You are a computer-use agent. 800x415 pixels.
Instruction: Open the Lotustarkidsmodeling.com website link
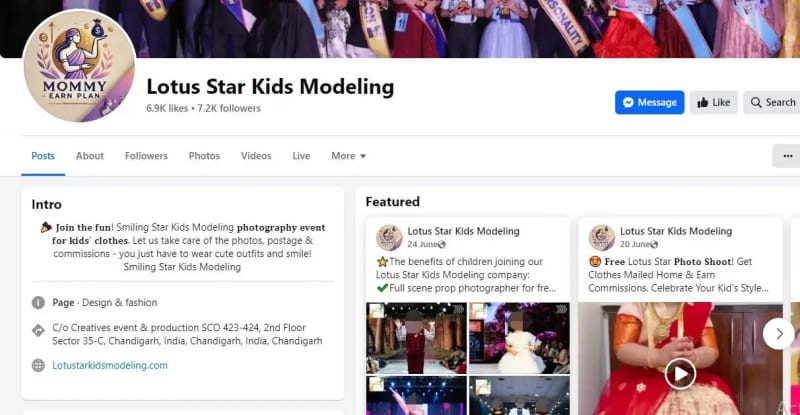point(110,365)
